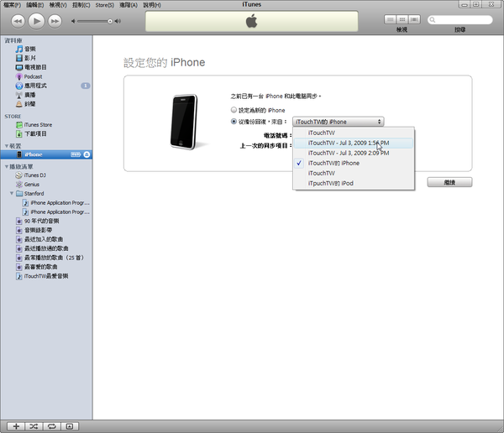
Task: Click the Previous track rewind button
Action: pos(18,21)
